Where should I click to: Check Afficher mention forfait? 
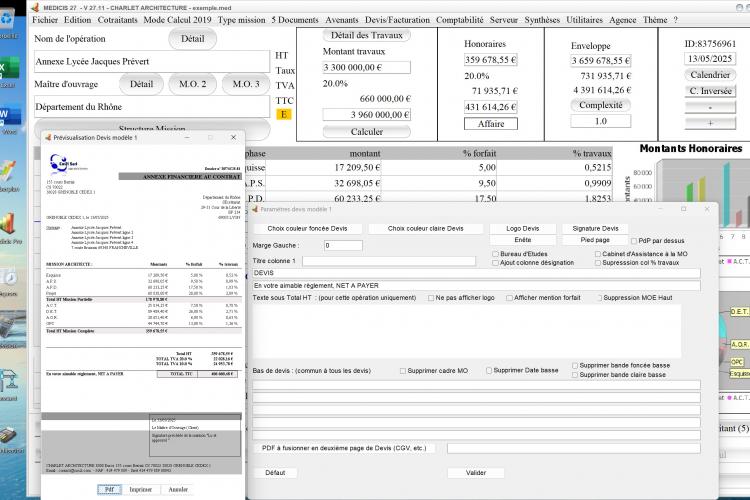509,298
